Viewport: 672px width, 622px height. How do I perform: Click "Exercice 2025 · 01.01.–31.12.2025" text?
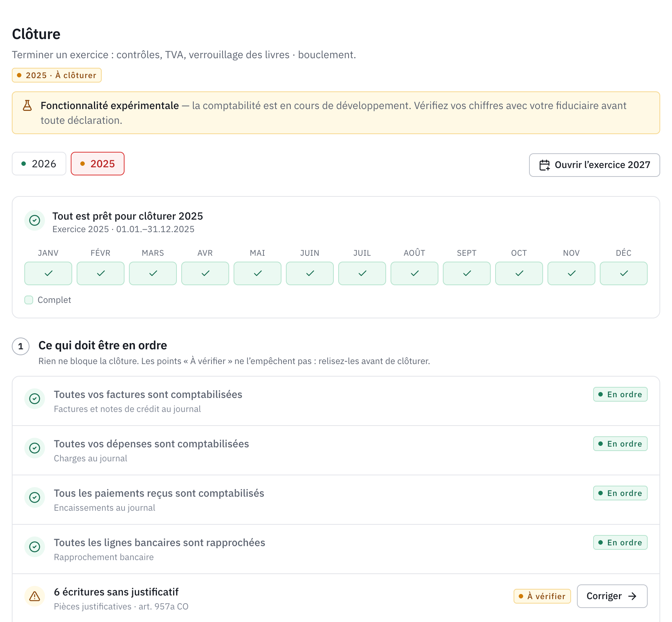point(123,229)
